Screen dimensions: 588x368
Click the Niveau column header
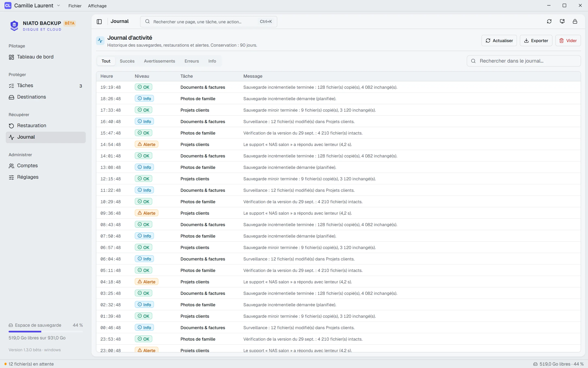pos(142,76)
